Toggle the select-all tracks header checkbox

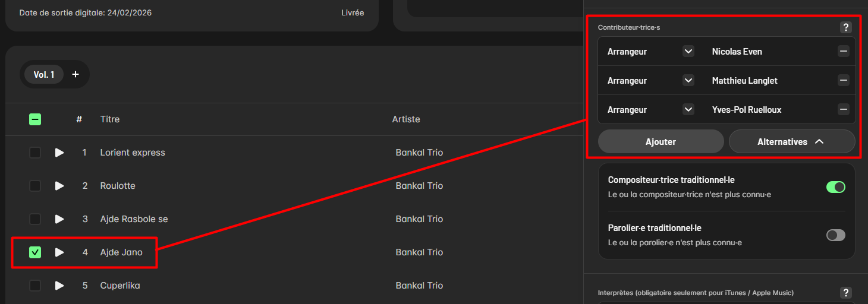(35, 119)
